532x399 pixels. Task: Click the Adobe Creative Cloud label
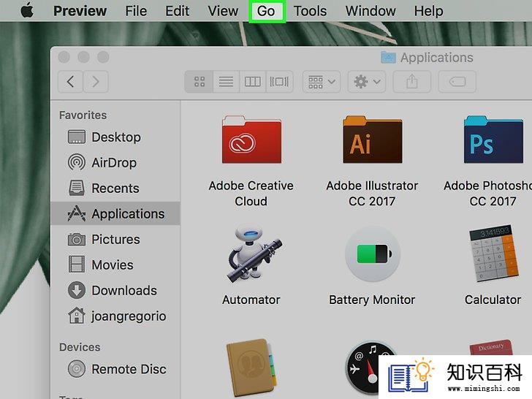click(x=251, y=194)
